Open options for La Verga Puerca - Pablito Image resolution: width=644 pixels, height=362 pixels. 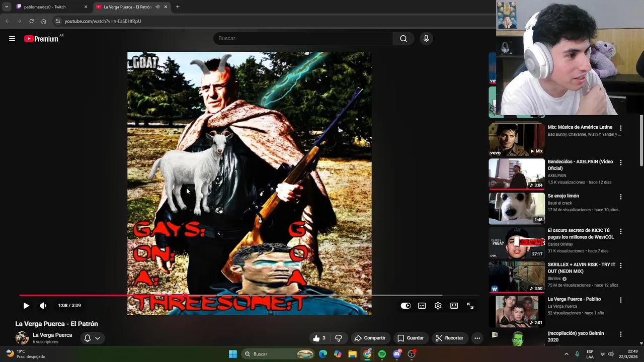click(621, 300)
